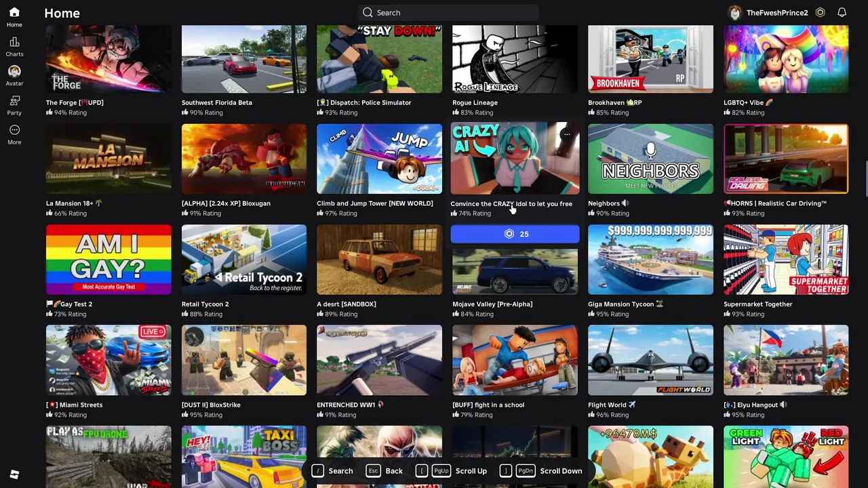
Task: Click the Back shortcut hint button
Action: [x=384, y=470]
